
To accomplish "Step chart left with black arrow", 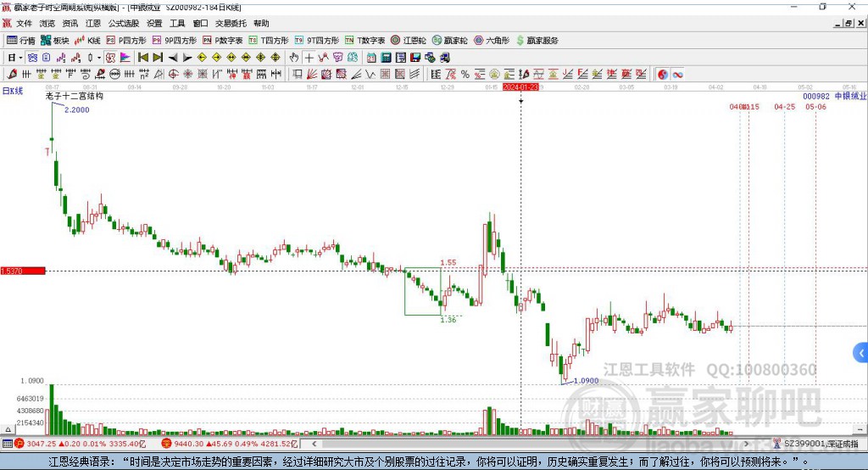I will pos(173,58).
